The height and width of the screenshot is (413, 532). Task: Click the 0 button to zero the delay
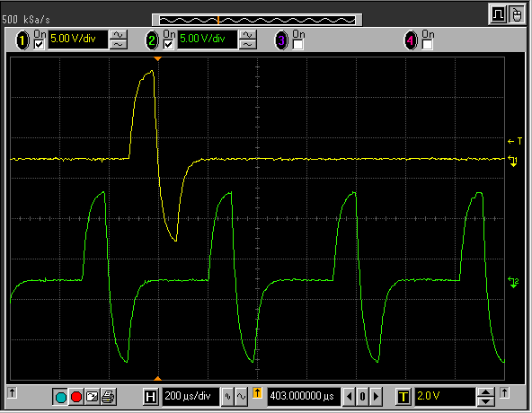[x=362, y=396]
